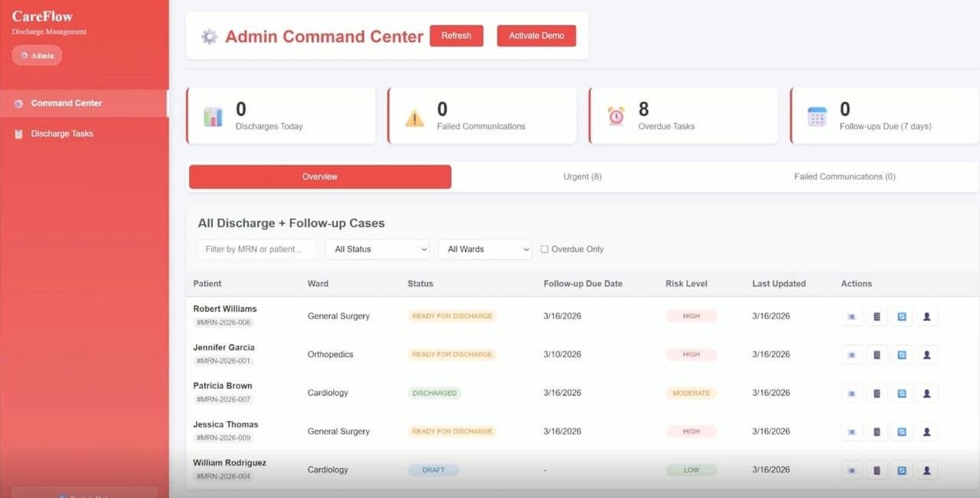The image size is (980, 498).
Task: Click the red Refresh button
Action: [x=456, y=36]
